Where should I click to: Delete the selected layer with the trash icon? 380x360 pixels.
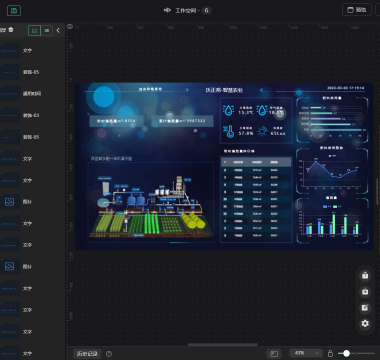click(x=11, y=30)
